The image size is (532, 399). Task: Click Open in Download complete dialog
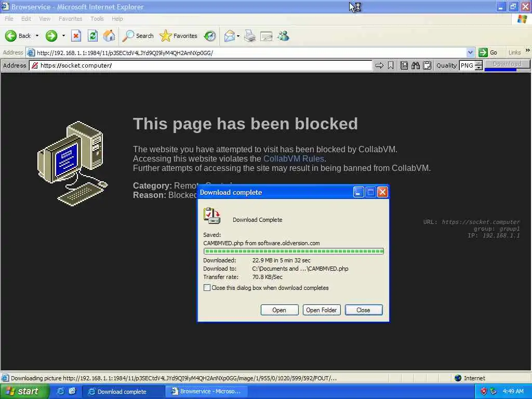pyautogui.click(x=279, y=310)
